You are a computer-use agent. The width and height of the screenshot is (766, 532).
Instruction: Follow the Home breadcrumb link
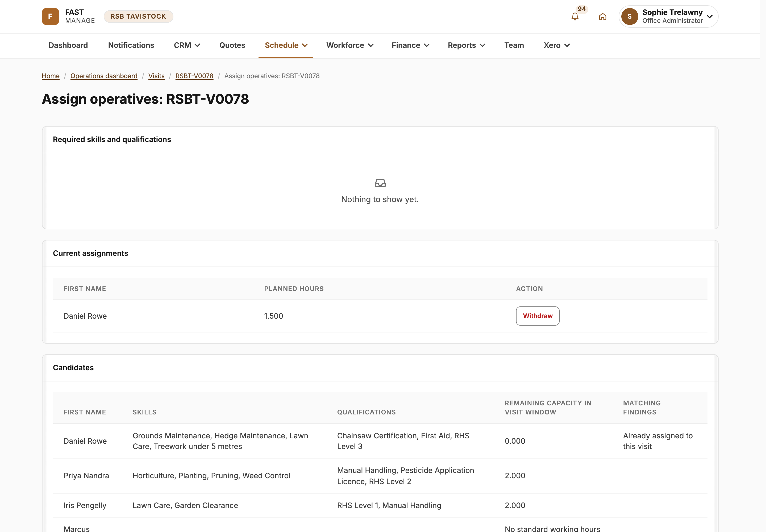(51, 76)
